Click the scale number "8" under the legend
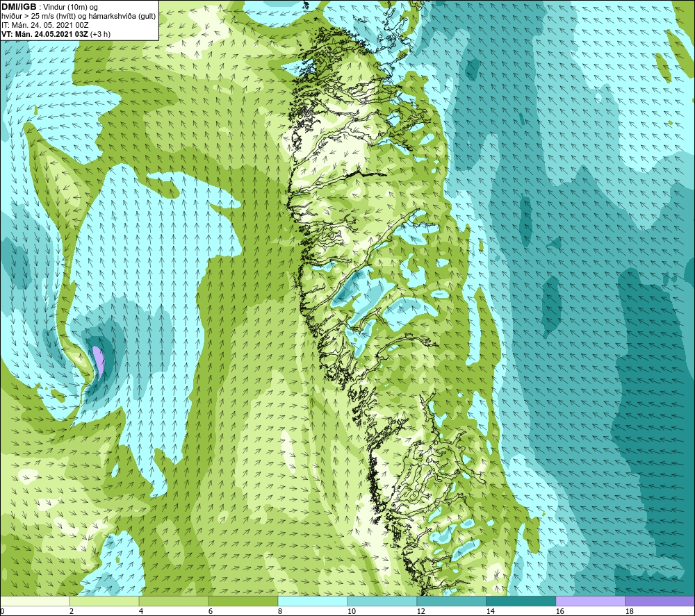The height and width of the screenshot is (616, 695). point(279,611)
